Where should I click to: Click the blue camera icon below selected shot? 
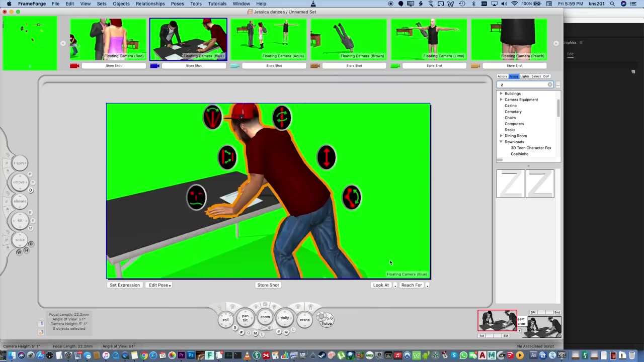click(x=154, y=66)
